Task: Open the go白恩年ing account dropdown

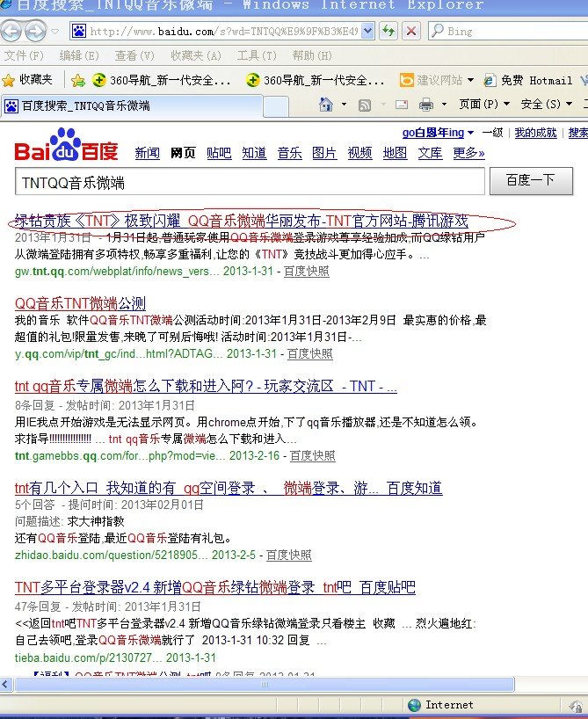Action: click(438, 133)
